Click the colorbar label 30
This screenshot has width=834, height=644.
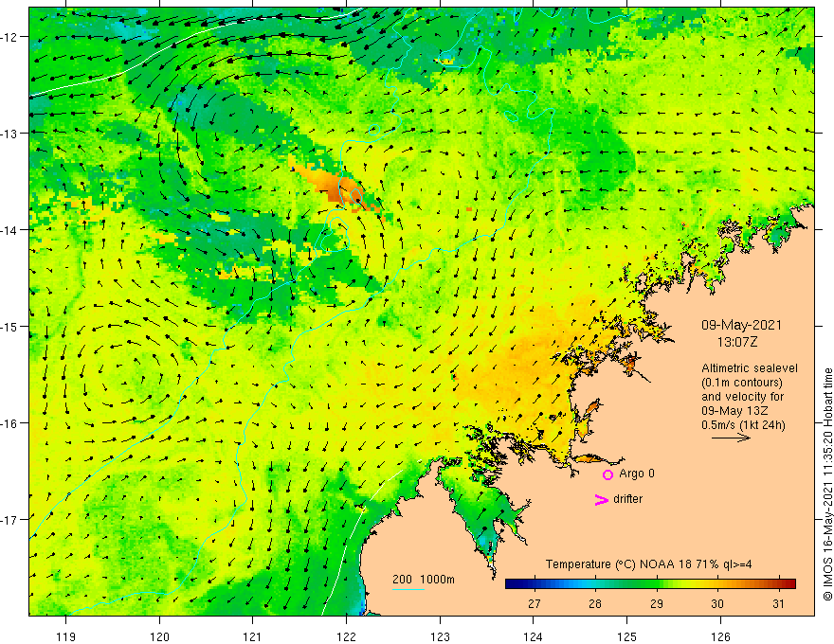click(x=717, y=604)
